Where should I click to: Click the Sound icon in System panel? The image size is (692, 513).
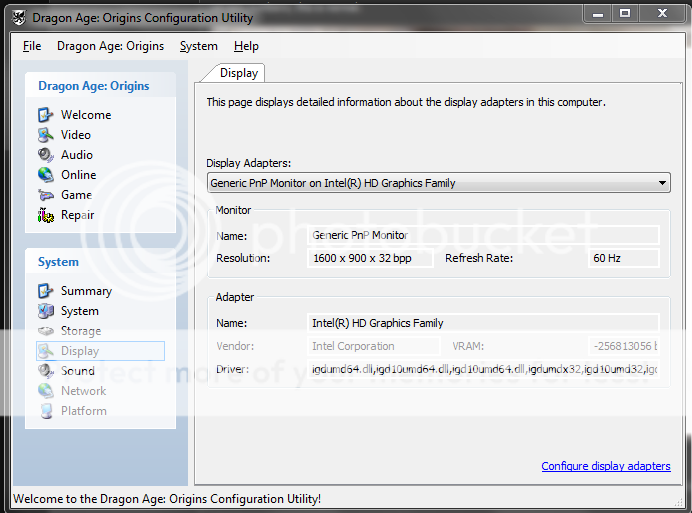46,371
